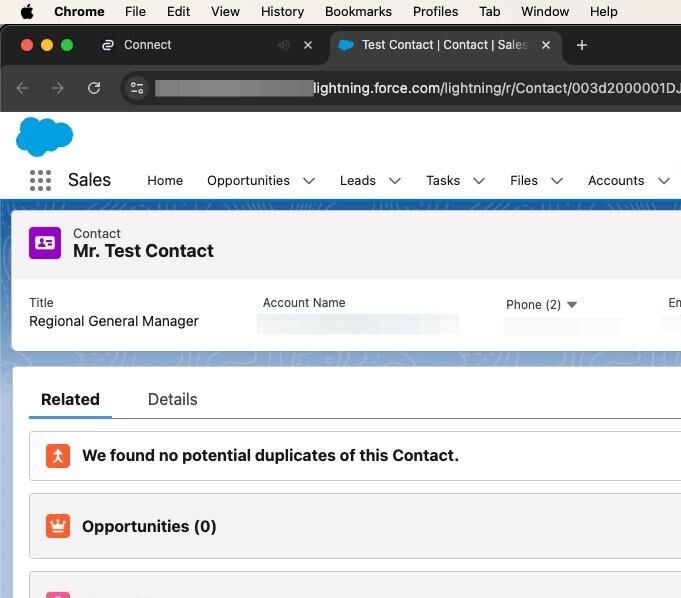Click the Opportunities crown icon
Image resolution: width=681 pixels, height=598 pixels.
[x=58, y=526]
